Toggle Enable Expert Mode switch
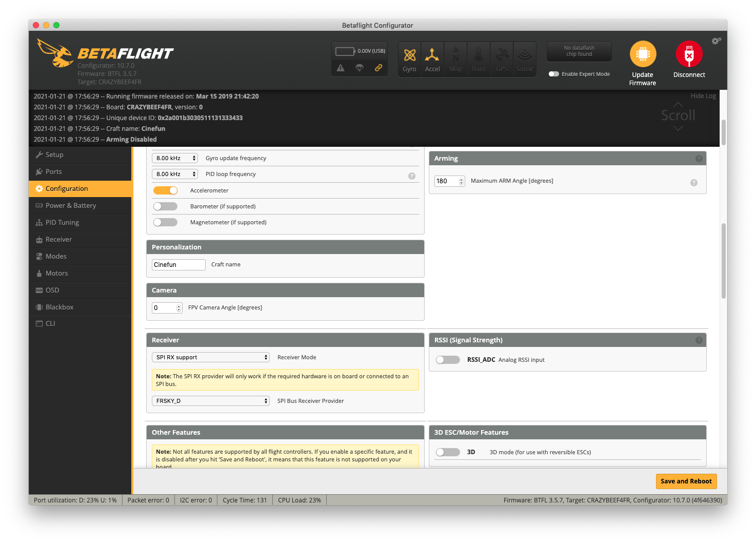 tap(554, 74)
